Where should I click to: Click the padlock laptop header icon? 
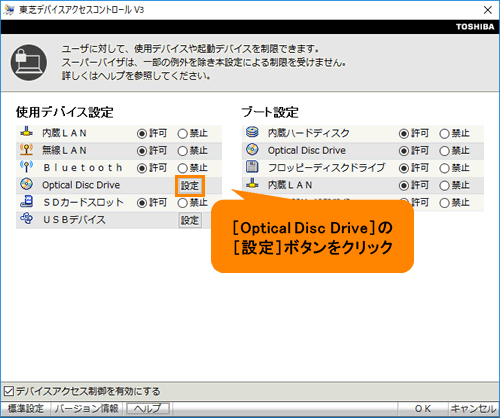(29, 63)
